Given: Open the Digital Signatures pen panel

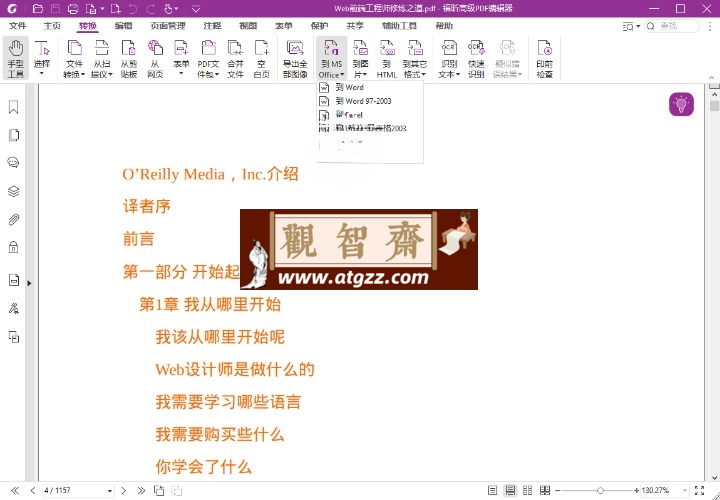Looking at the screenshot, I should 14,309.
